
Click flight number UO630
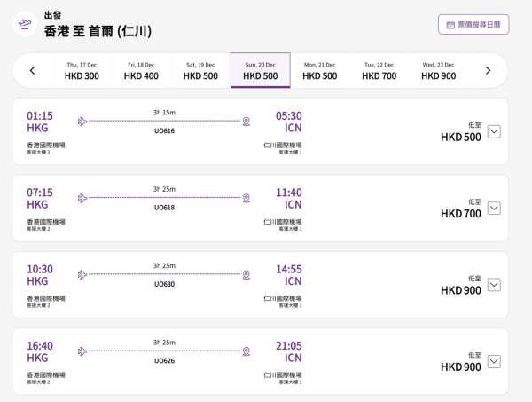click(164, 284)
